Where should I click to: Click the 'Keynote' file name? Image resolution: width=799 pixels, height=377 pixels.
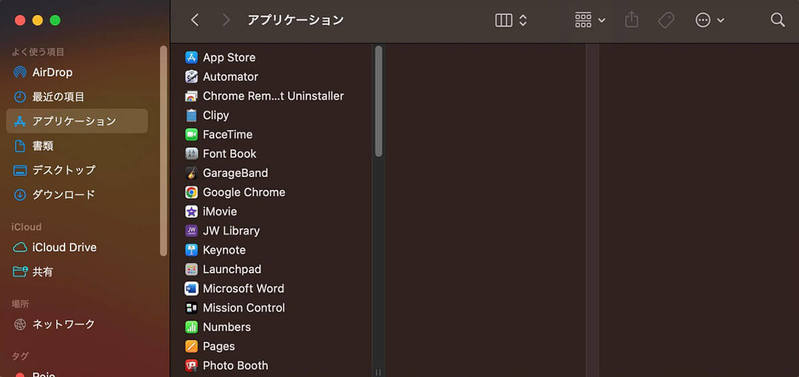click(224, 250)
